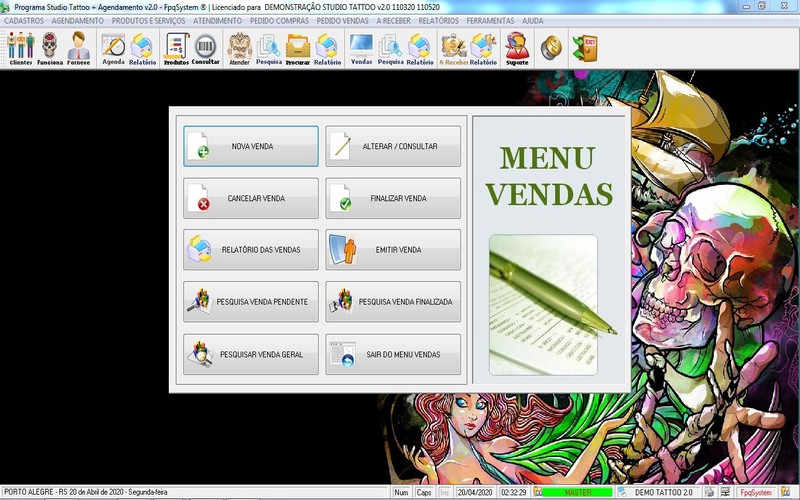Click the DEMO TATTOO 2.0 status text

tap(664, 492)
